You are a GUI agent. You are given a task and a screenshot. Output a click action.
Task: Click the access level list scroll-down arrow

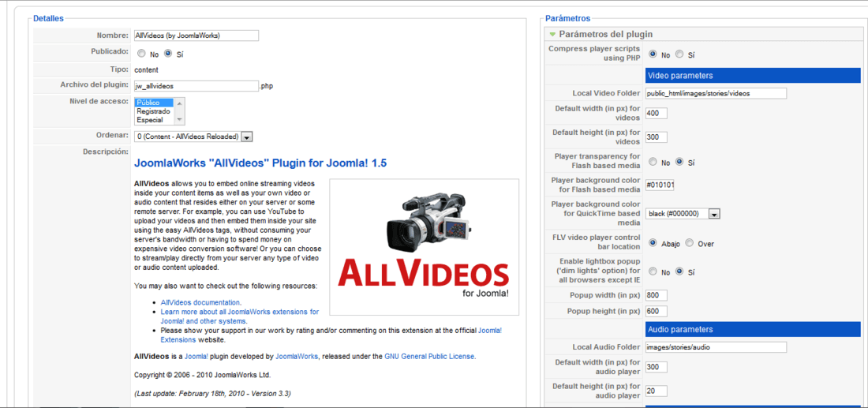(179, 120)
